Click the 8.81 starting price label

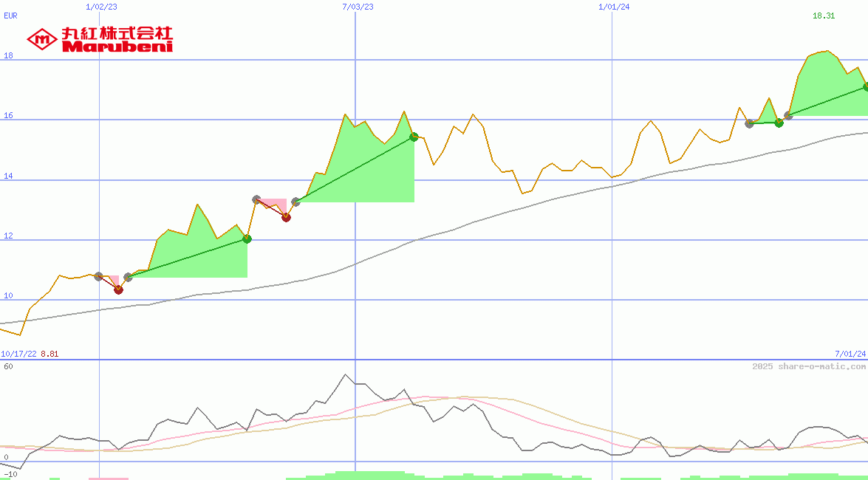pyautogui.click(x=49, y=354)
